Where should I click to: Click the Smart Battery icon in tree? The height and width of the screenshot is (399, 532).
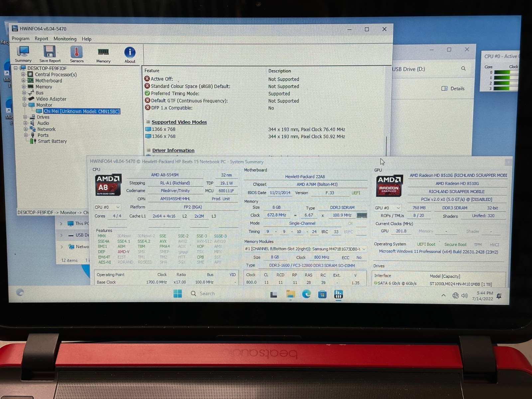tap(33, 141)
